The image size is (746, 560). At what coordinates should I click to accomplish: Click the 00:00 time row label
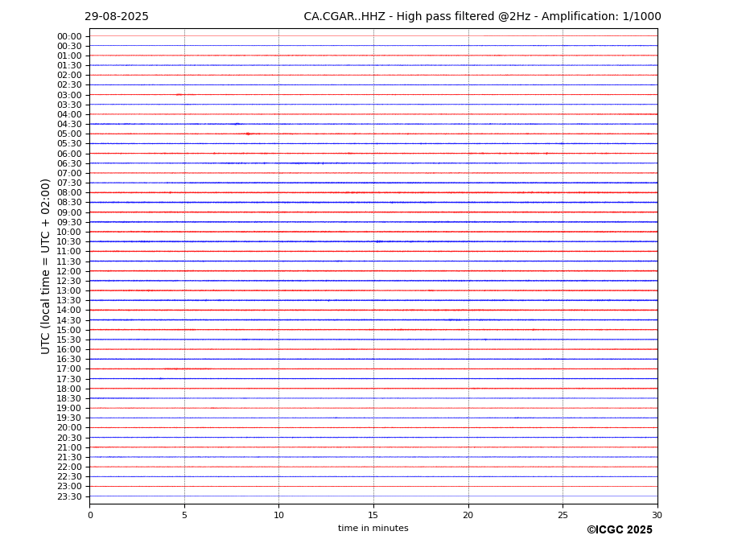[69, 37]
